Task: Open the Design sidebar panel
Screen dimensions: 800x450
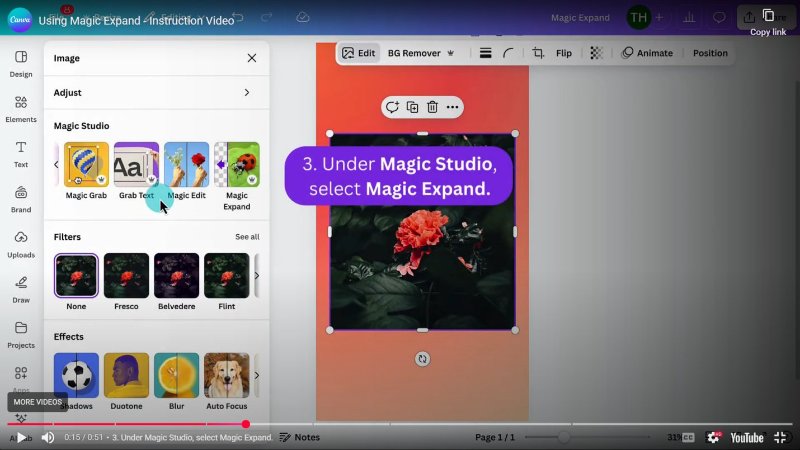Action: coord(21,63)
